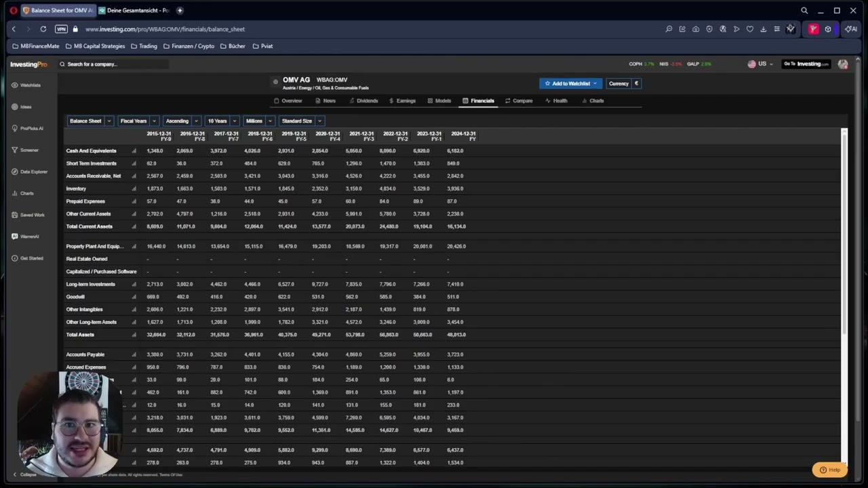Viewport: 868px width, 488px height.
Task: Switch to the Models tab
Action: (439, 101)
